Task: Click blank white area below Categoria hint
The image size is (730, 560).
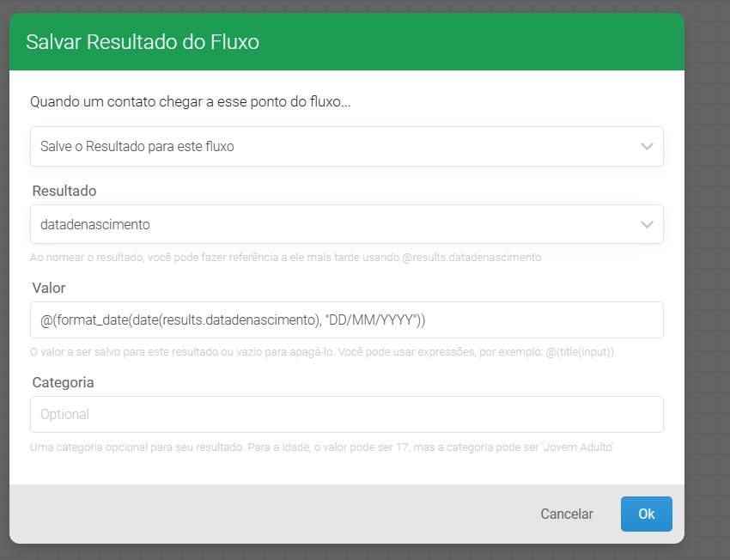Action: point(344,471)
